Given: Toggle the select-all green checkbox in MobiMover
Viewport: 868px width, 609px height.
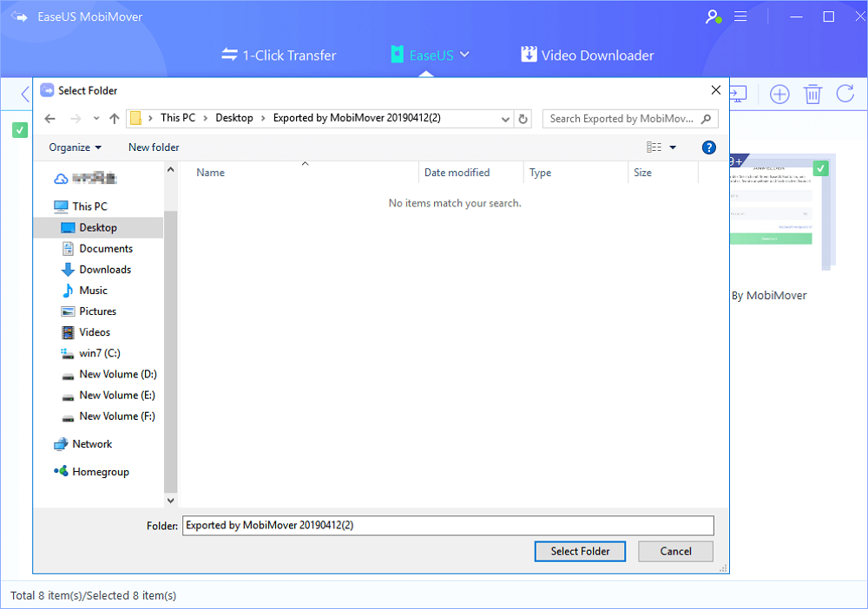Looking at the screenshot, I should coord(20,130).
